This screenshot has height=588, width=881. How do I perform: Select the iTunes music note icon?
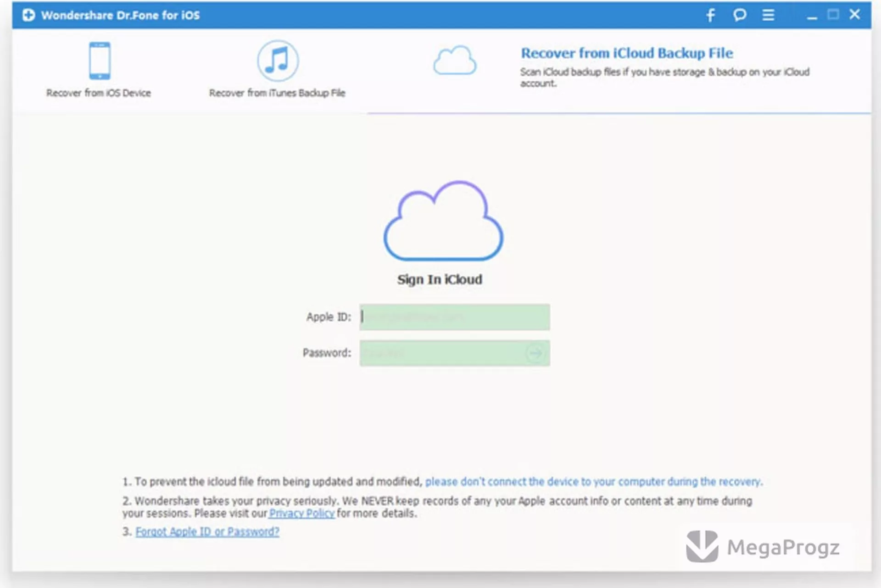(x=278, y=60)
